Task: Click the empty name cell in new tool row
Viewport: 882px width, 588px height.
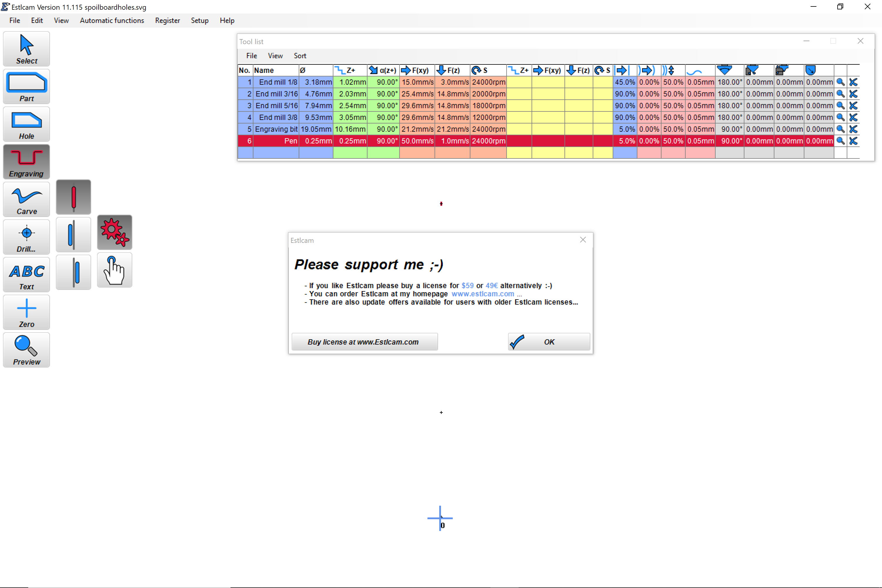Action: tap(276, 153)
